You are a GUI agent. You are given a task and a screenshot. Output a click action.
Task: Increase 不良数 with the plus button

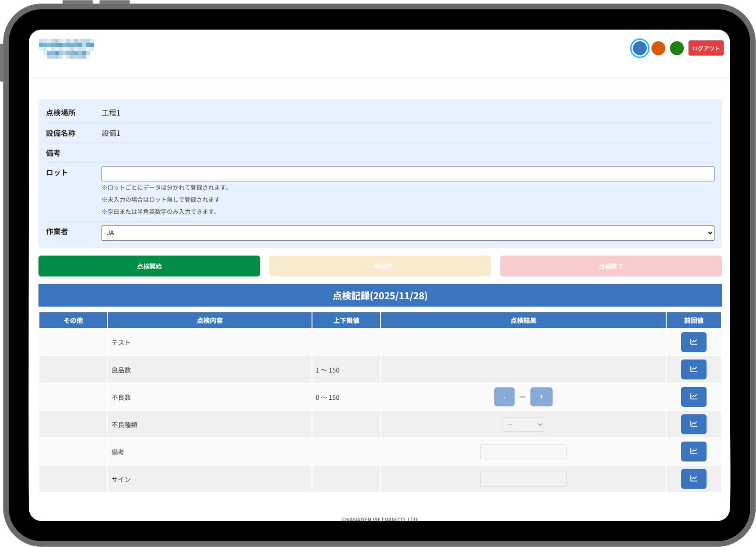coord(541,397)
